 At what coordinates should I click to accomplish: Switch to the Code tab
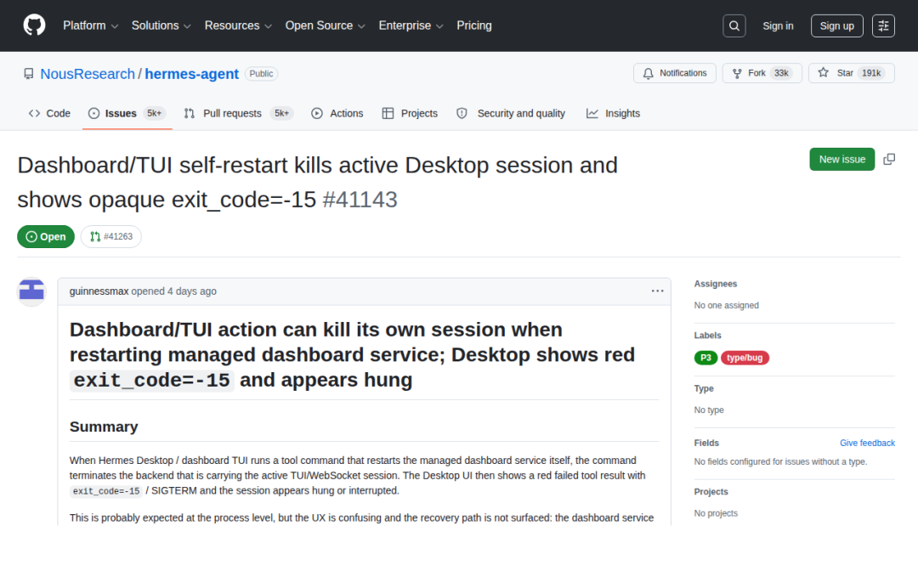[50, 114]
